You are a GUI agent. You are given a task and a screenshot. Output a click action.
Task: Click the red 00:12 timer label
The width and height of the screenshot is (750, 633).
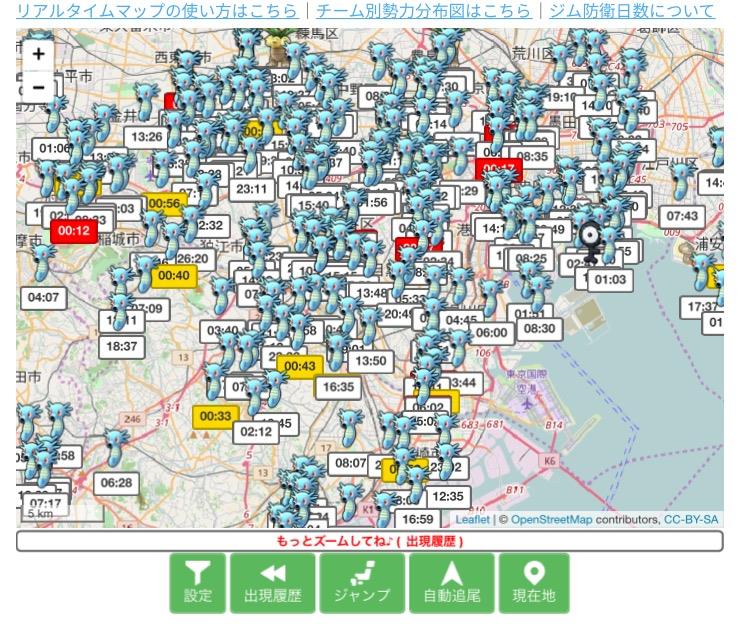[74, 231]
